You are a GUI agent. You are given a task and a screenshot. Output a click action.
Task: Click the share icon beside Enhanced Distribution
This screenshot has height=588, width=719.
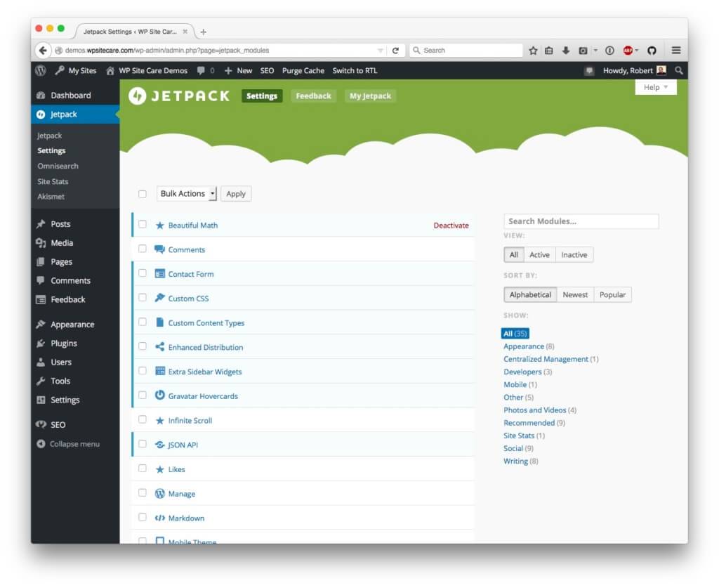pyautogui.click(x=159, y=347)
